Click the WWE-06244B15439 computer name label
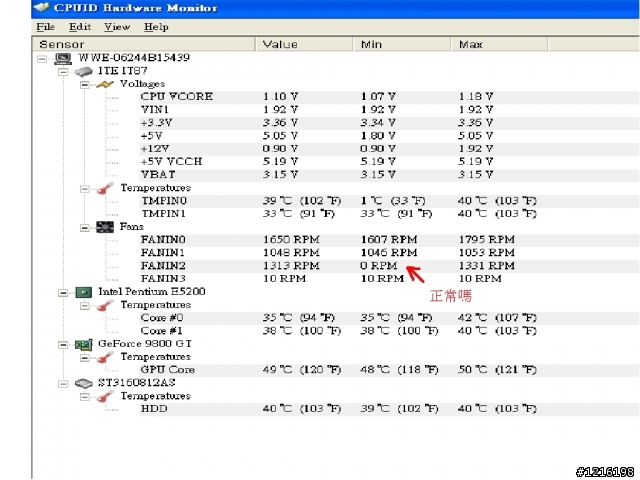The image size is (640, 480). [134, 58]
